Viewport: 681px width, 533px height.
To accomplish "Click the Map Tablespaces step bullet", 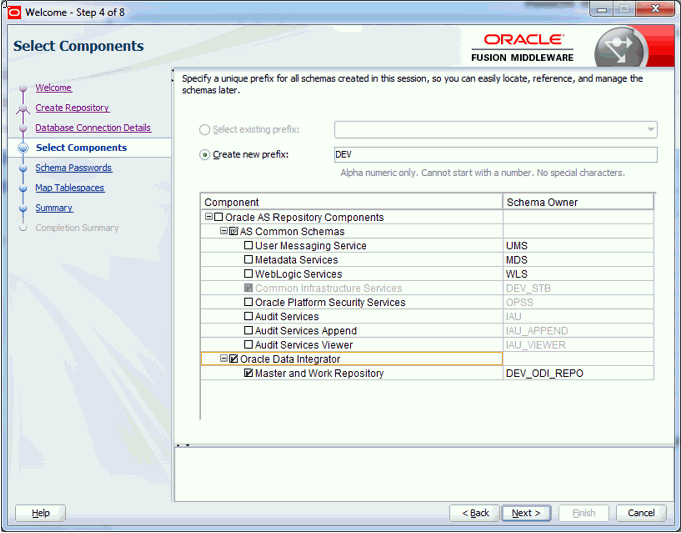I will coord(23,188).
